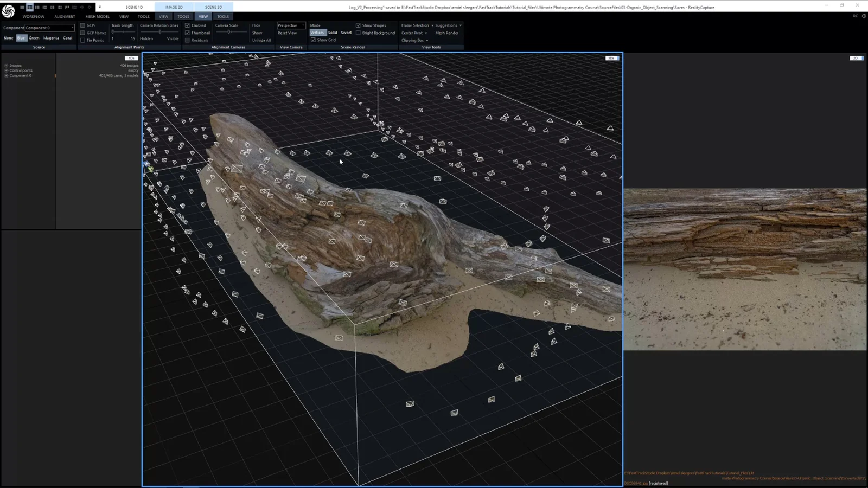Screen dimensions: 868x488
Task: Select the highlighted layout icon in the top toolbar
Action: click(x=30, y=7)
